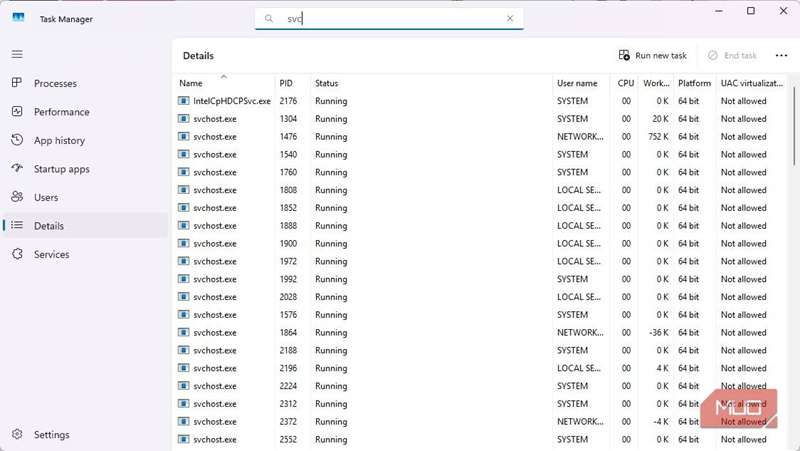Click icon of svchost.exe PID 1540
Screen dimensions: 800x451
click(183, 155)
